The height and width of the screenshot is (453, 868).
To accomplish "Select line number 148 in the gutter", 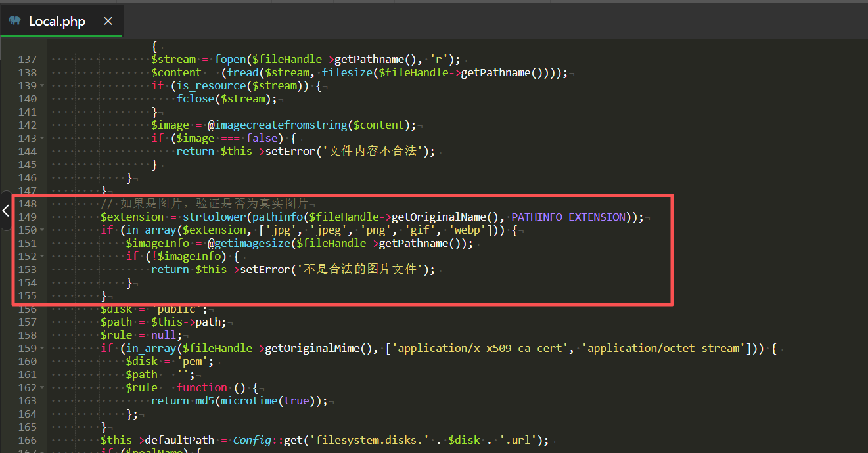I will coord(28,204).
